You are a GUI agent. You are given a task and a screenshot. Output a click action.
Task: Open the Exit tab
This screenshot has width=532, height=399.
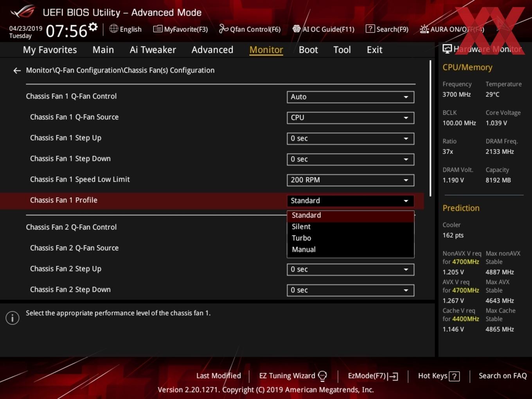[374, 50]
